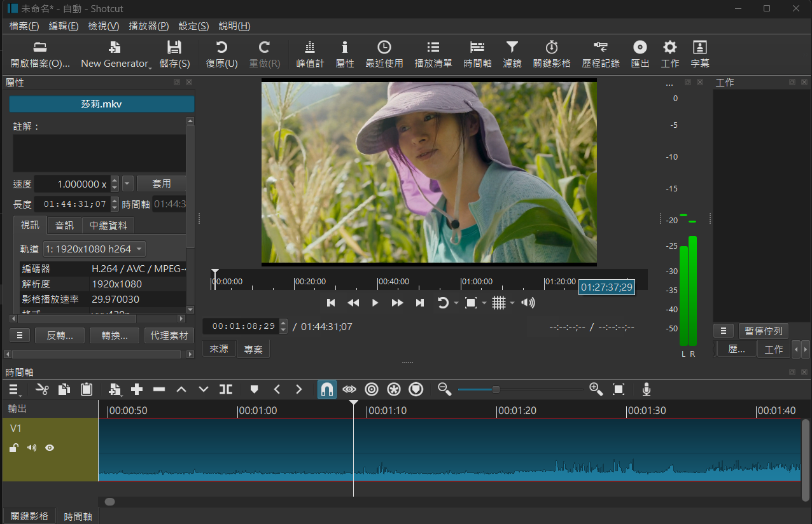The height and width of the screenshot is (524, 812).
Task: Switch to the 中繼資料 tab
Action: coord(108,225)
